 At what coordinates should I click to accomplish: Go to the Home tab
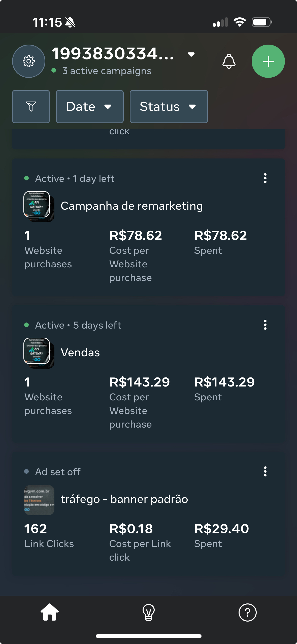50,612
